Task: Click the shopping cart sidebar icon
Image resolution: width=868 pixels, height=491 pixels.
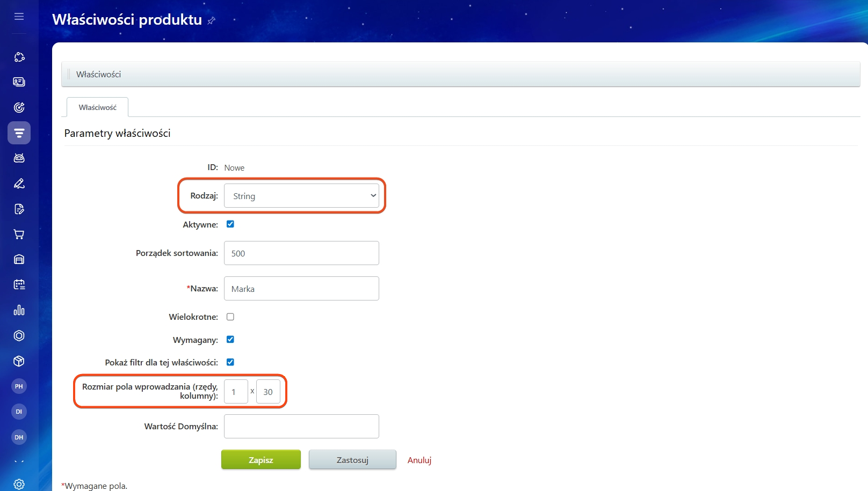Action: click(x=19, y=234)
